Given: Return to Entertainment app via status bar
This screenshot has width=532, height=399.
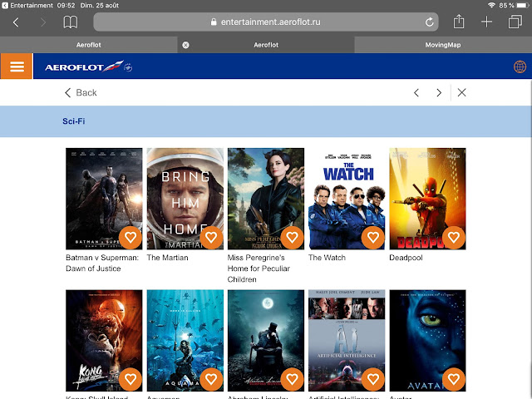Looking at the screenshot, I should (x=27, y=5).
